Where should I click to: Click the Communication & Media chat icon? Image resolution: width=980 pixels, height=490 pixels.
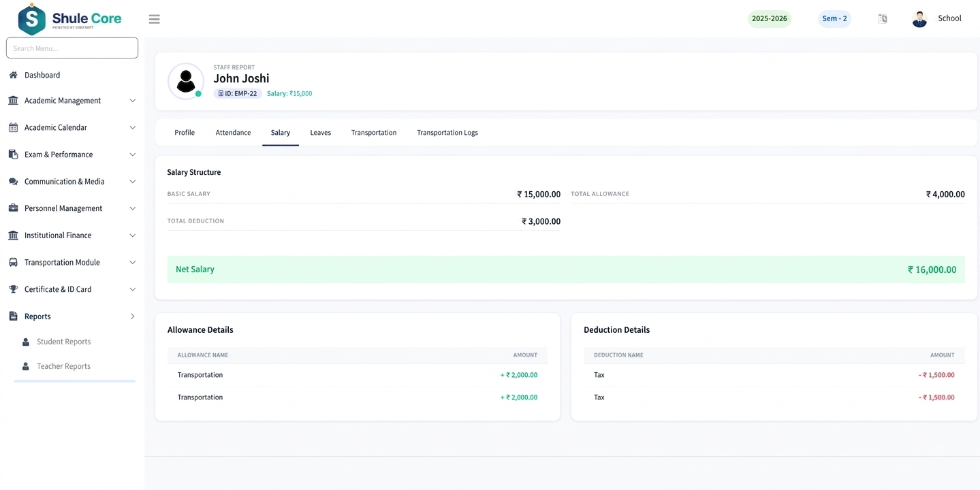[13, 182]
